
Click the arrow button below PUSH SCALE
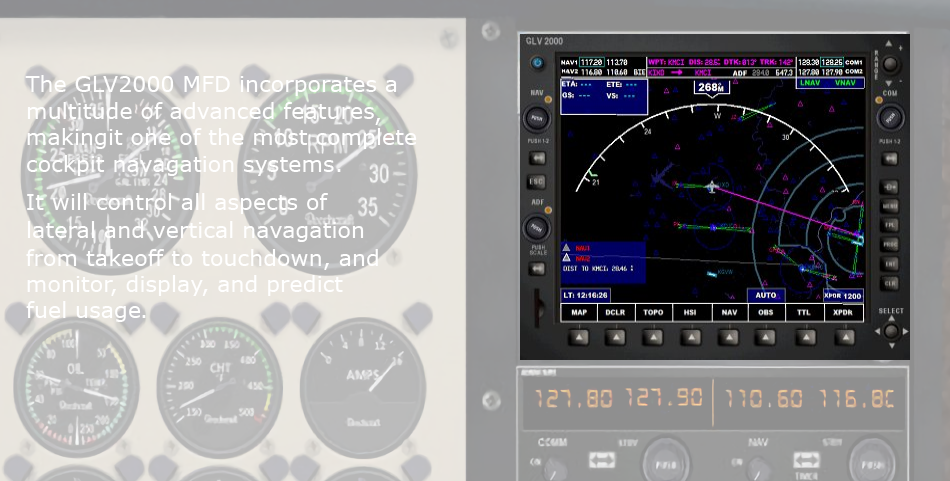(537, 269)
